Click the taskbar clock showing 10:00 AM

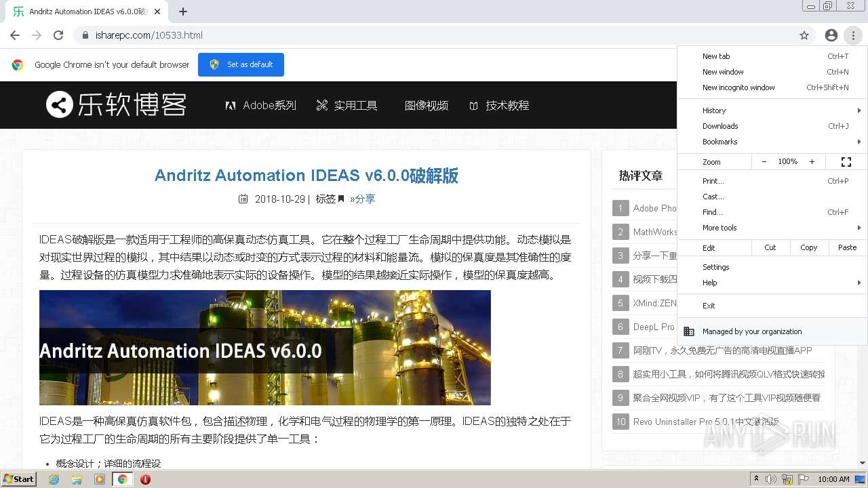point(833,479)
